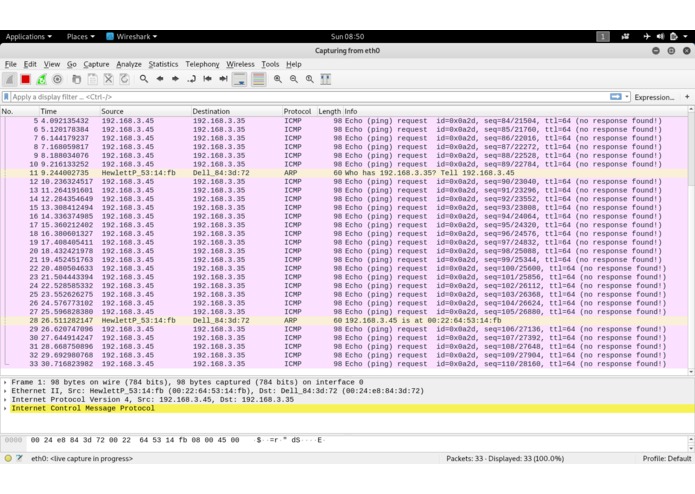
Task: Open the display filter history dropdown arrow
Action: (x=627, y=97)
